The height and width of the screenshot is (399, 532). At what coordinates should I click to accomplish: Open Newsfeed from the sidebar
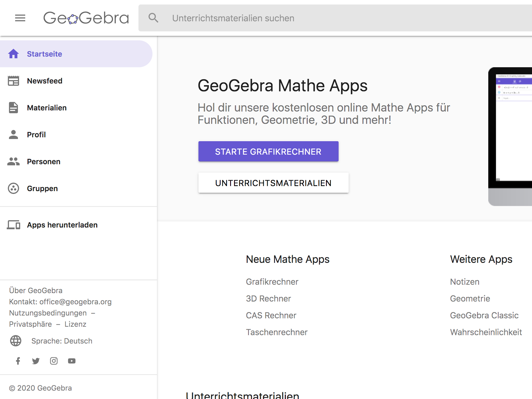(x=76, y=81)
